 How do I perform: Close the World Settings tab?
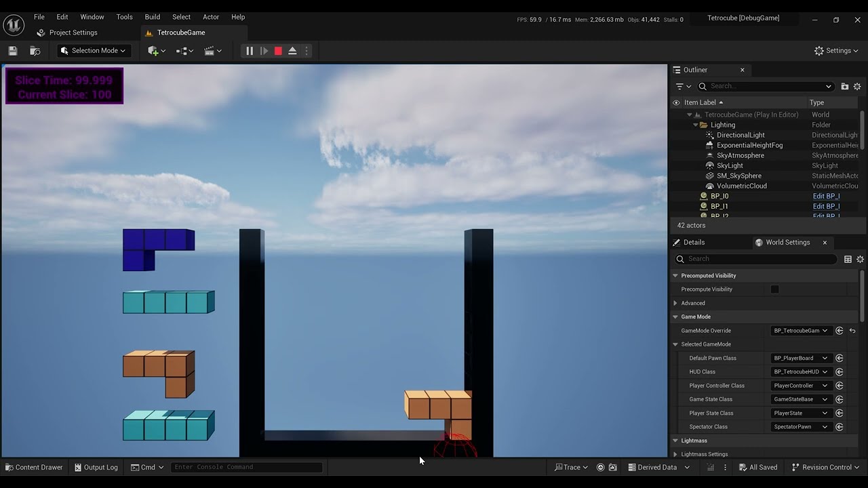[825, 243]
